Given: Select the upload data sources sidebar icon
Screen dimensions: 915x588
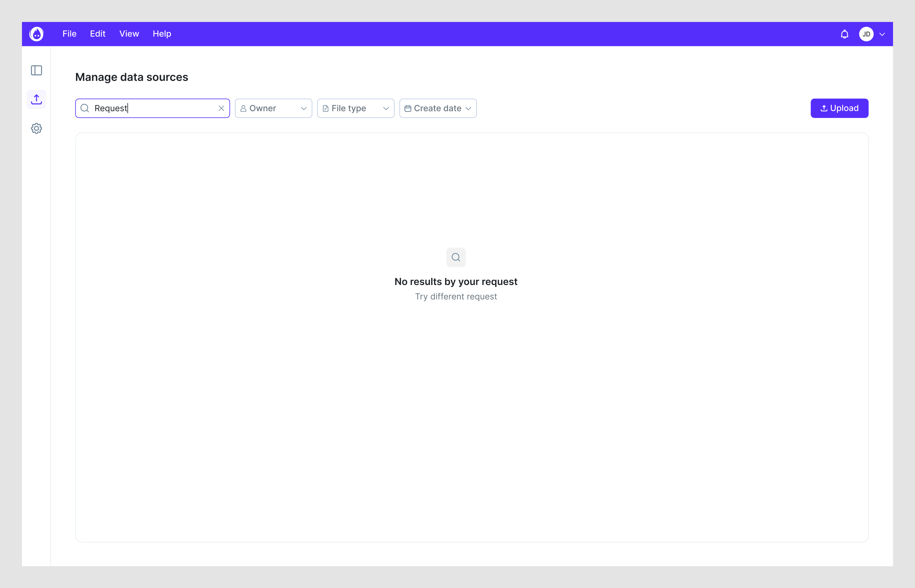Looking at the screenshot, I should (36, 99).
